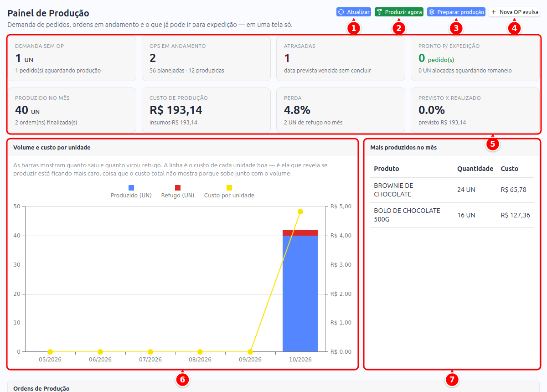The image size is (547, 392).
Task: Open the Atrasadas card
Action: [x=341, y=58]
